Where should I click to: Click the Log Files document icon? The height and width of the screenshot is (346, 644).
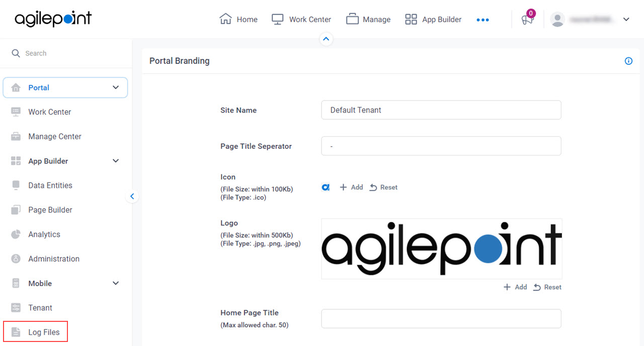click(16, 332)
